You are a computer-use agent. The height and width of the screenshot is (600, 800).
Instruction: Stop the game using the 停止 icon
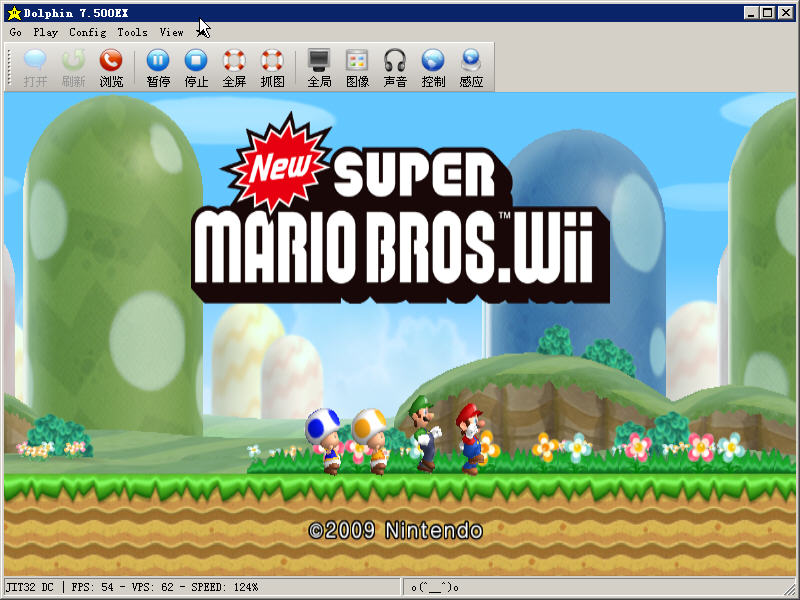click(197, 67)
